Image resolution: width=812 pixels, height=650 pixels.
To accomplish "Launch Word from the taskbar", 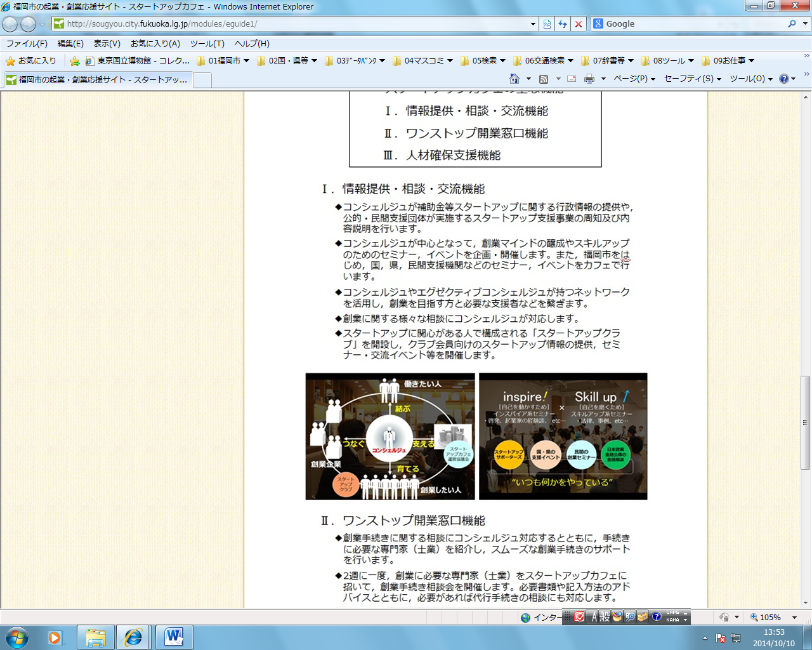I will coord(173,637).
